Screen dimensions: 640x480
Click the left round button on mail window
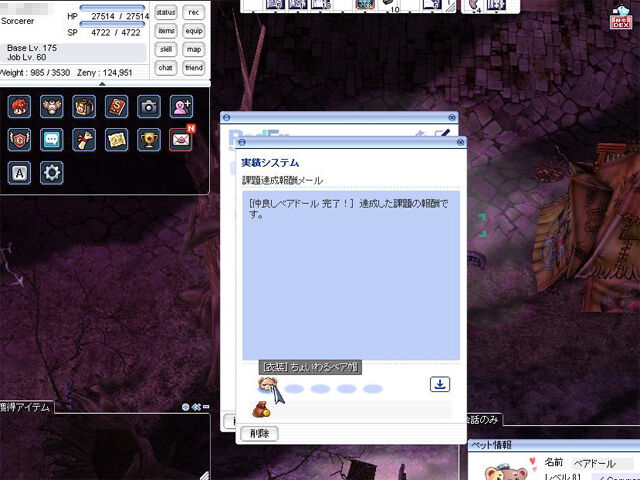tap(242, 142)
